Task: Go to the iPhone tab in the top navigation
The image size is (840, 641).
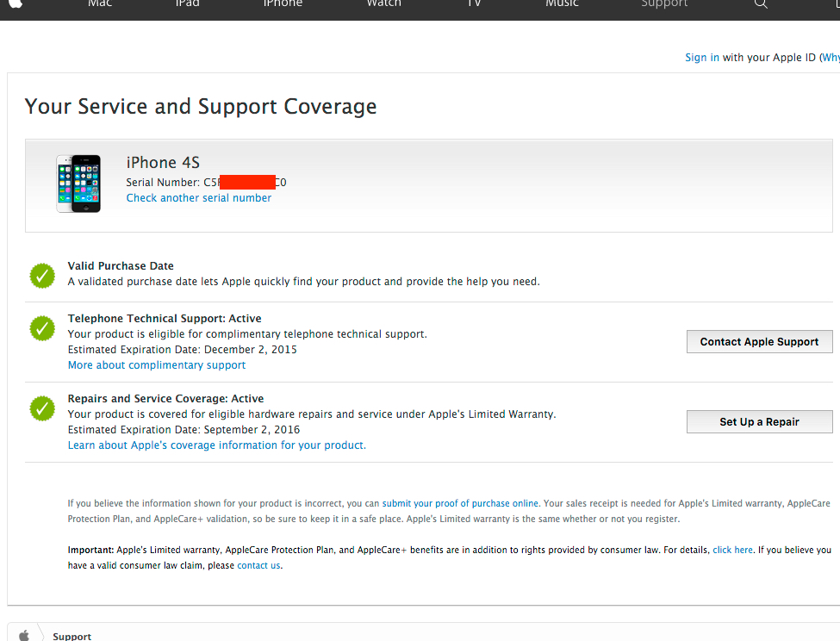Action: pyautogui.click(x=283, y=4)
